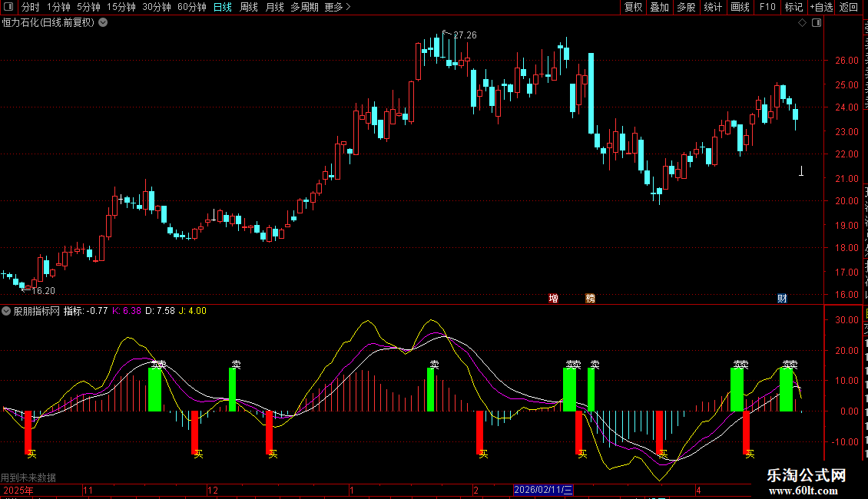The height and width of the screenshot is (499, 868).
Task: Click the 2026/02/11 date marker
Action: (x=543, y=490)
